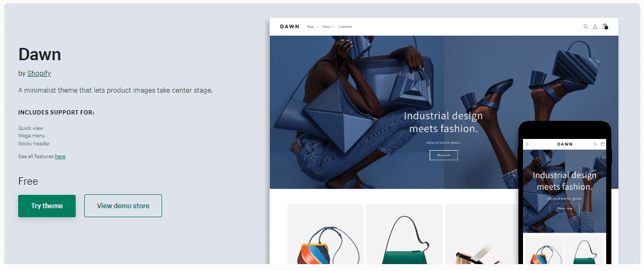This screenshot has height=271, width=644.
Task: Open the account user icon in desktop preview
Action: (595, 26)
